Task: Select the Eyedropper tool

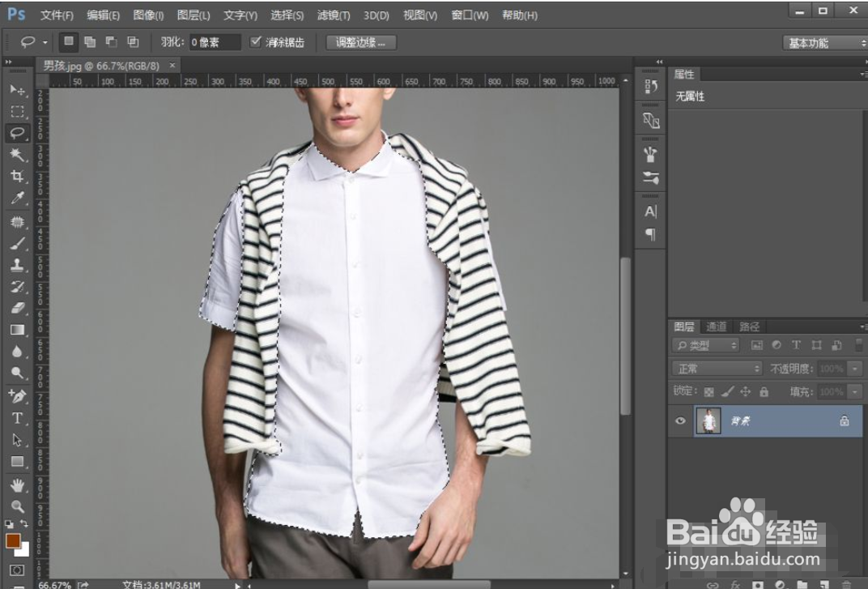Action: [17, 198]
